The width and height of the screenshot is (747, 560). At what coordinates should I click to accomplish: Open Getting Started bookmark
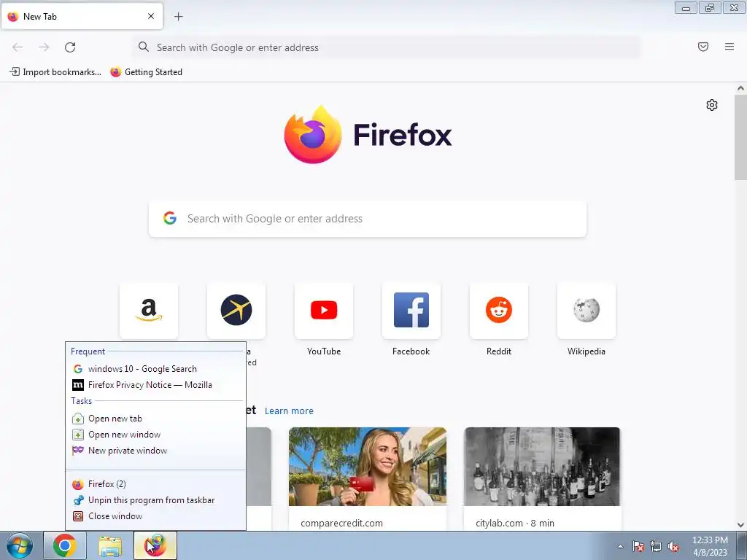(146, 72)
